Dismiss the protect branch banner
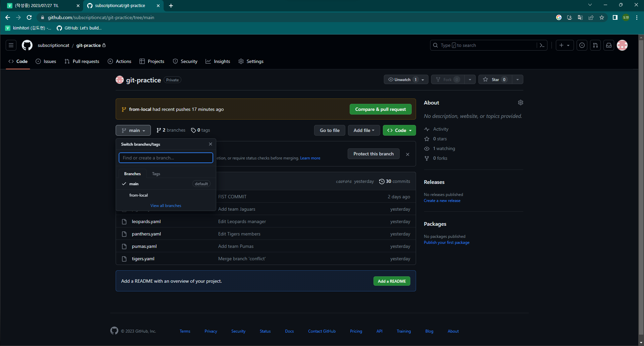 click(408, 154)
